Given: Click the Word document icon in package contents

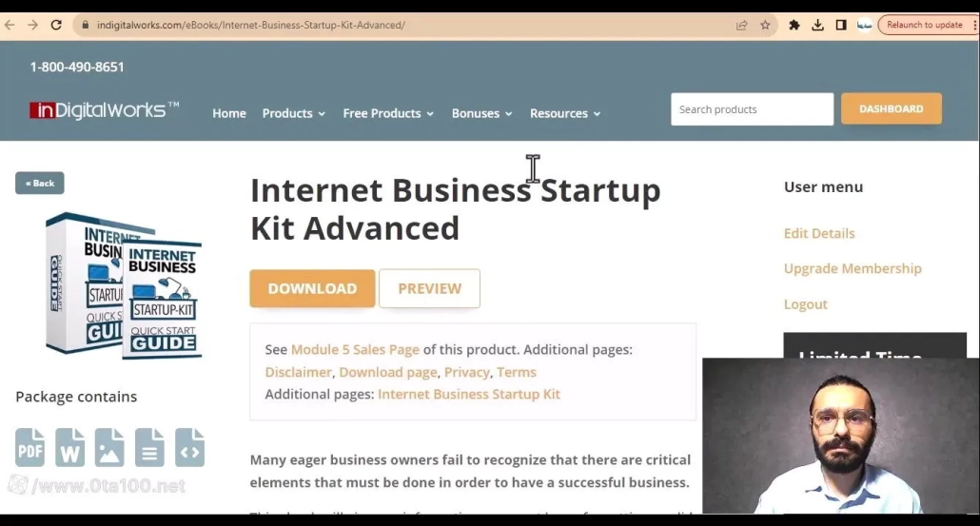Looking at the screenshot, I should (70, 447).
